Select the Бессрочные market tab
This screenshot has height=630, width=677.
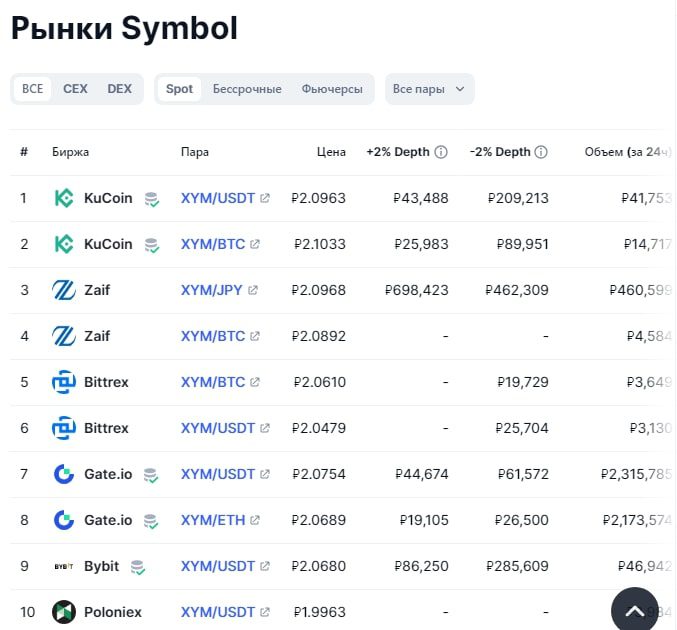[247, 89]
